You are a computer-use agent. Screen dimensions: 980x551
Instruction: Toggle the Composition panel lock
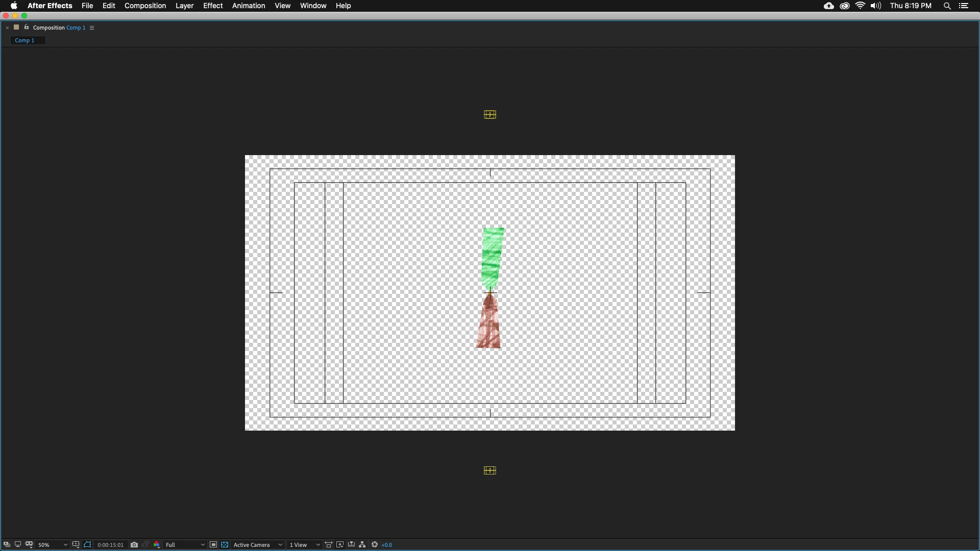(27, 28)
